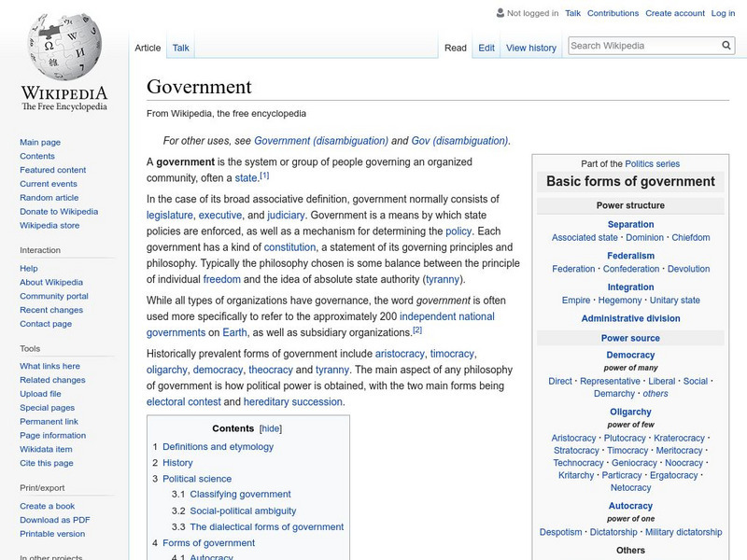
Task: Open the legislature link
Action: tap(170, 215)
